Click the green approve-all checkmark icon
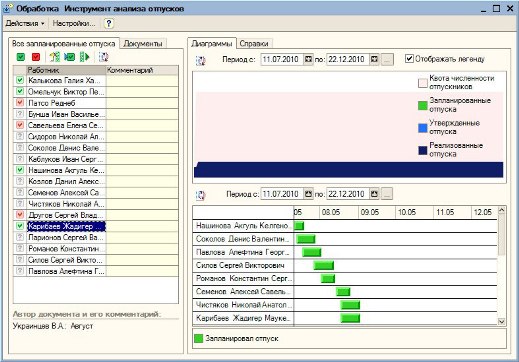 21,57
